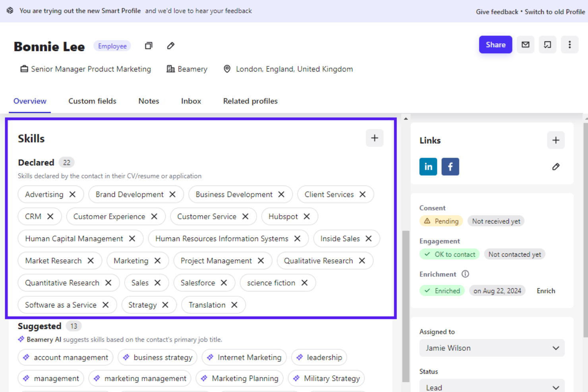
Task: Switch to the Custom fields tab
Action: (92, 101)
